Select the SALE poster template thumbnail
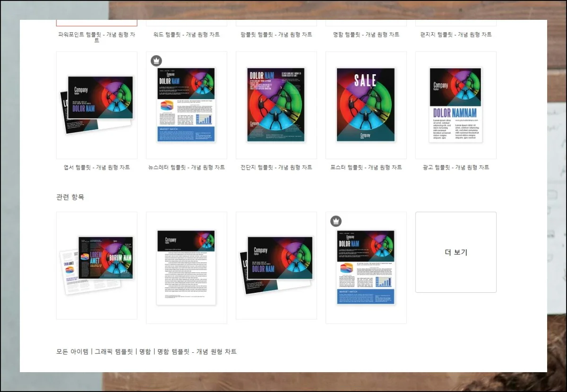 coord(366,104)
